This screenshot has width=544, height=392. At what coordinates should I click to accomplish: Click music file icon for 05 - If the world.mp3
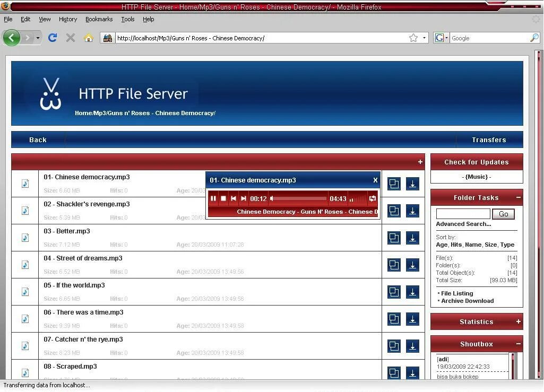coord(25,292)
